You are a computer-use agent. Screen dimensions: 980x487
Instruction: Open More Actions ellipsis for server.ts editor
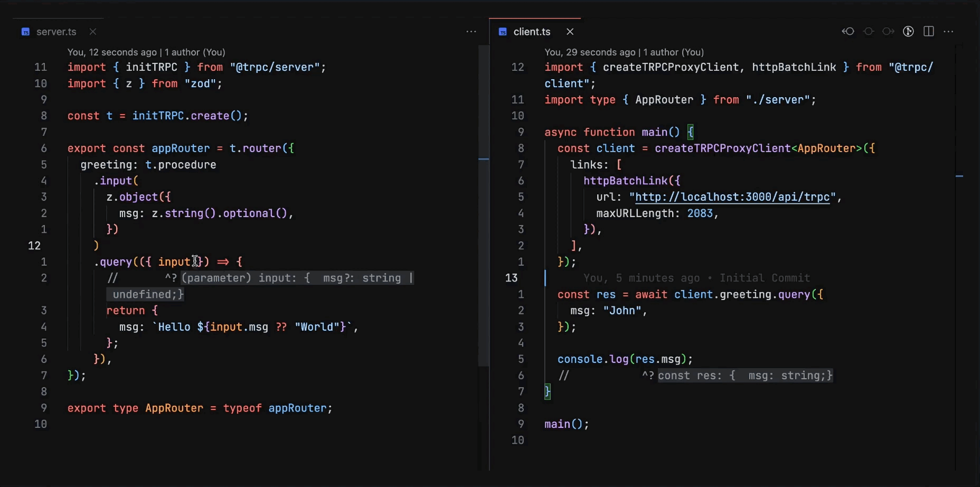pos(470,31)
